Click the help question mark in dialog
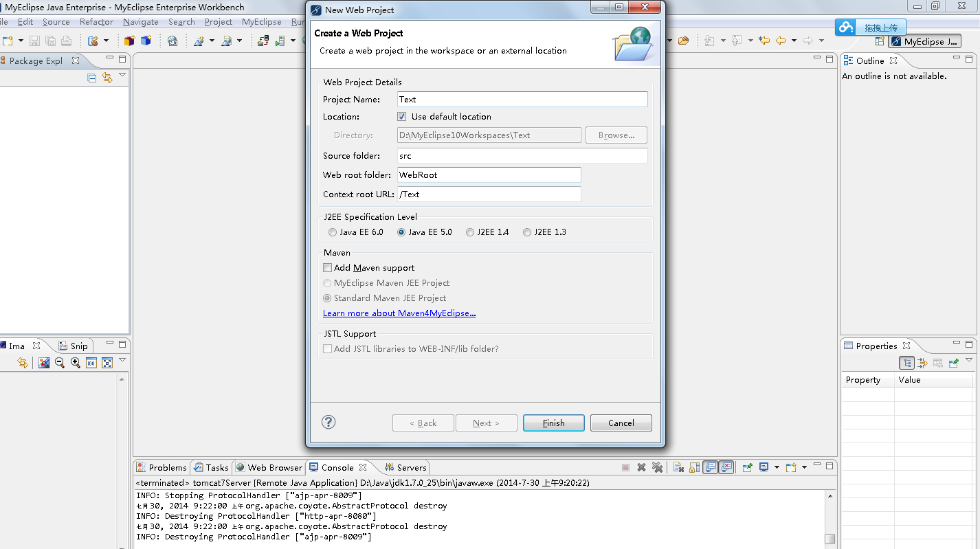Screen dimensions: 980x549 328,422
